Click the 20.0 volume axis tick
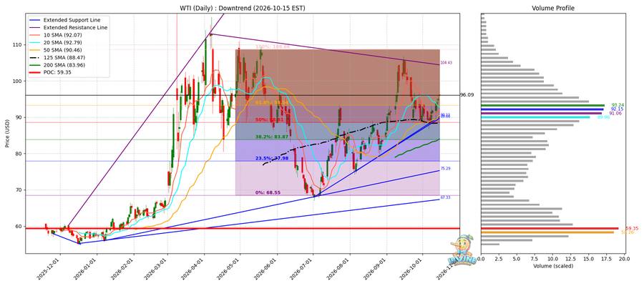Viewport: 644px width, 286px height. tap(624, 259)
